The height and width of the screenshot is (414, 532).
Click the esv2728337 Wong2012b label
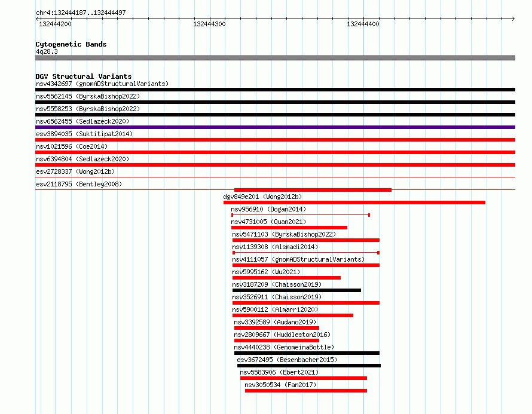[75, 171]
